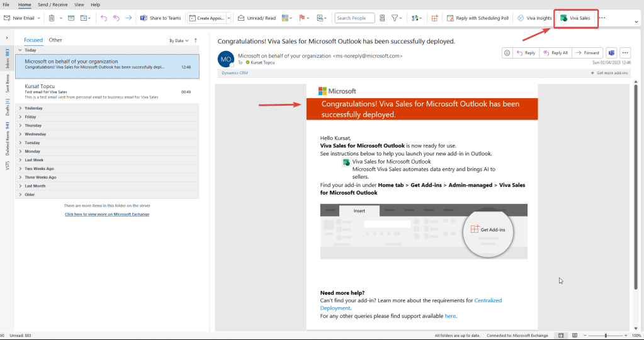Switch to the Other inbox view

[55, 40]
